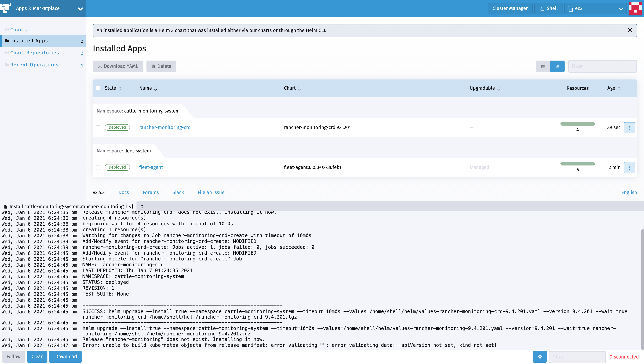Toggle the Follow log button

click(14, 356)
